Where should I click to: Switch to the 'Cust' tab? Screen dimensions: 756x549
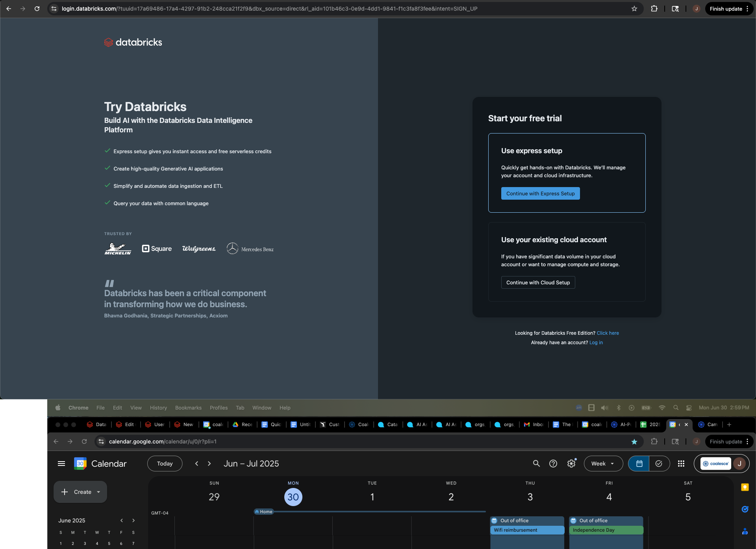tap(330, 425)
